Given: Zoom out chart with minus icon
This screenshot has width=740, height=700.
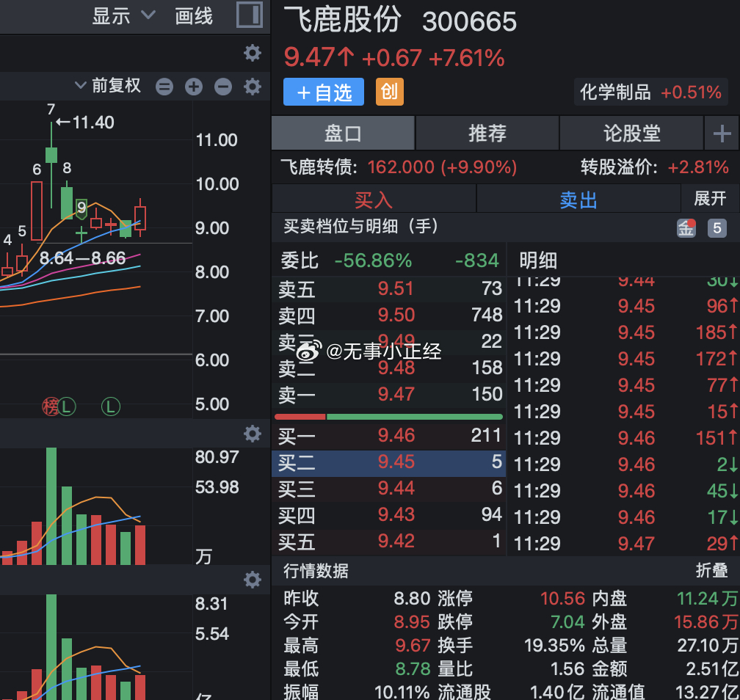Looking at the screenshot, I should pos(222,87).
